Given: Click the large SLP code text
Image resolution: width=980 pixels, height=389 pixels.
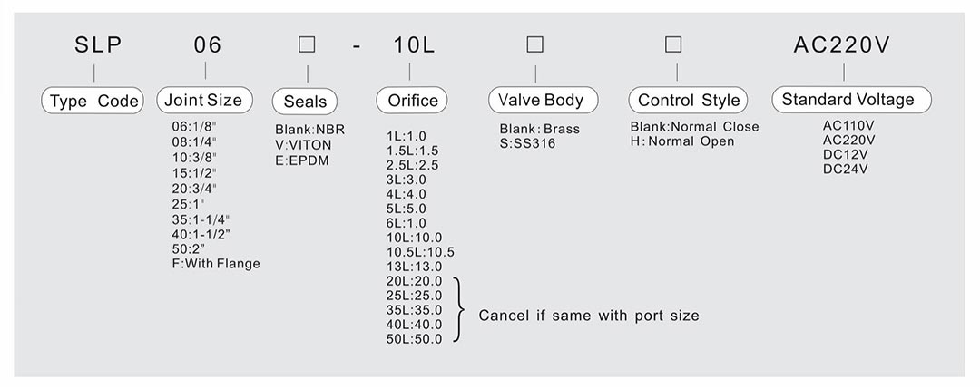Looking at the screenshot, I should click(x=98, y=45).
